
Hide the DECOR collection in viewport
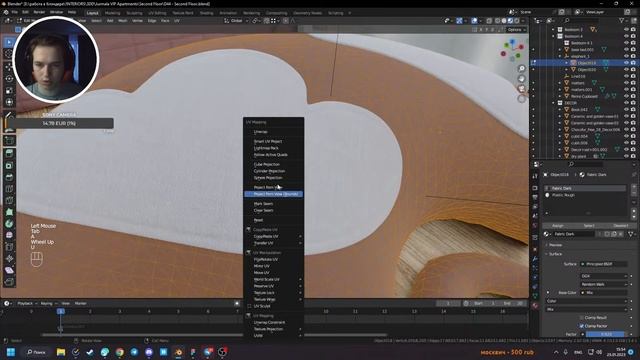[x=626, y=103]
